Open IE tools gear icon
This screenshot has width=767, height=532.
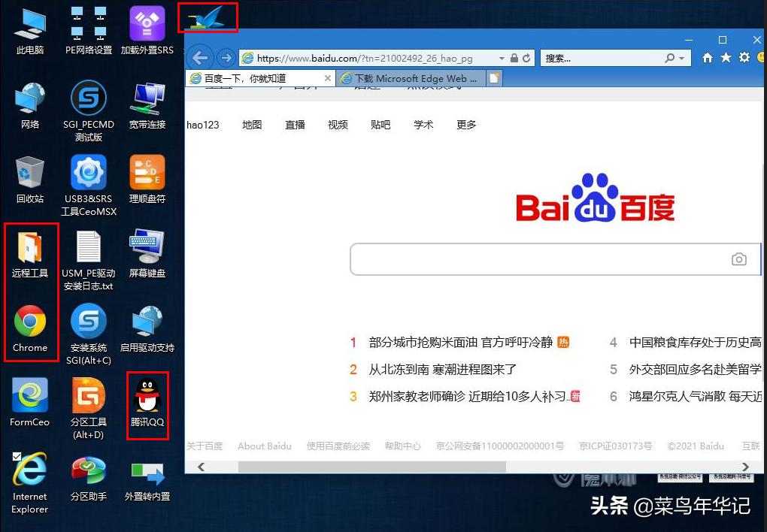[744, 58]
